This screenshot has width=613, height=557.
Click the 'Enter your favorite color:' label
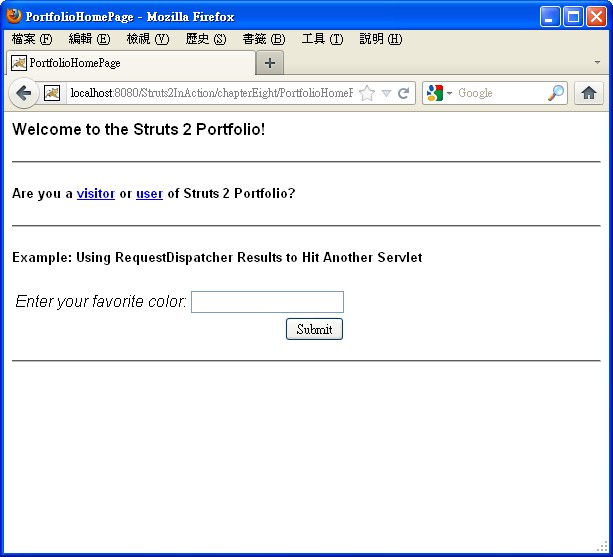(x=100, y=301)
